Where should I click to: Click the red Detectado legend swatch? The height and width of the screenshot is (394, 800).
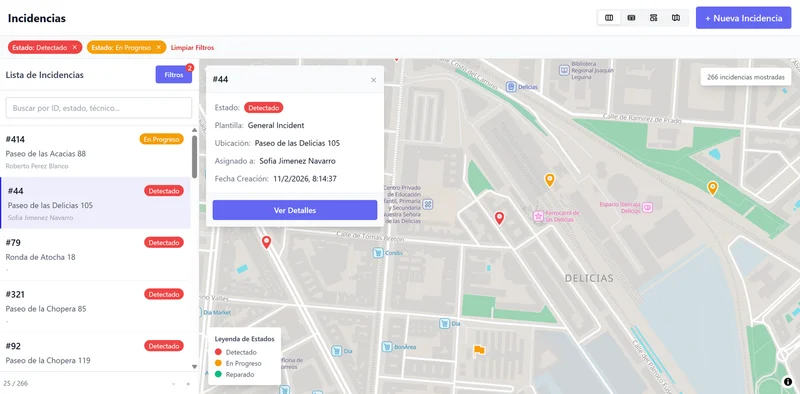218,352
